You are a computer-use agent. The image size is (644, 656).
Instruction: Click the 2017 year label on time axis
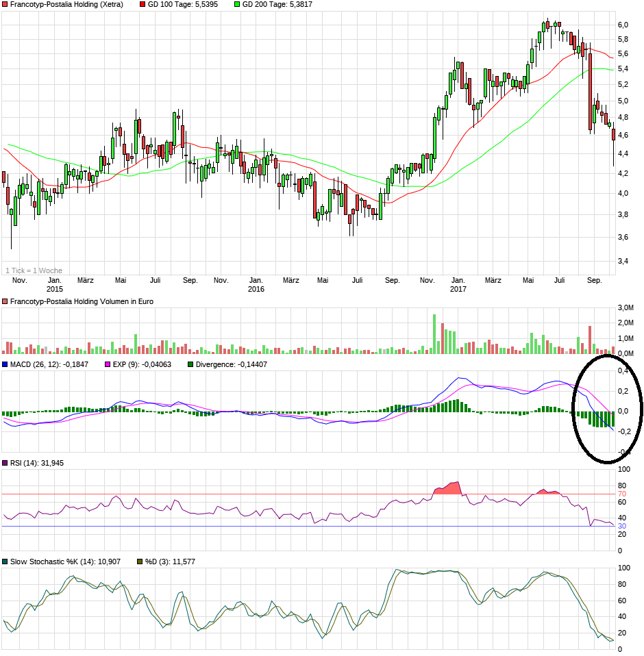click(458, 290)
